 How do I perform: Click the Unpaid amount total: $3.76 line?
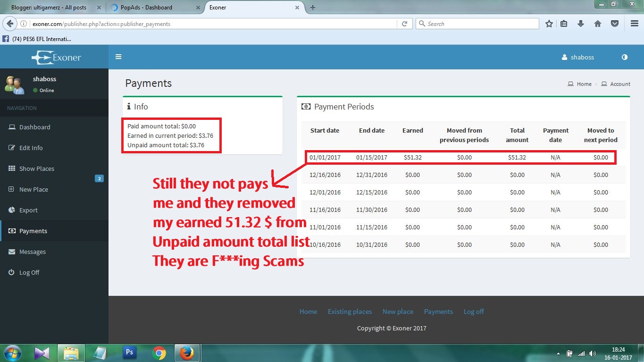166,145
